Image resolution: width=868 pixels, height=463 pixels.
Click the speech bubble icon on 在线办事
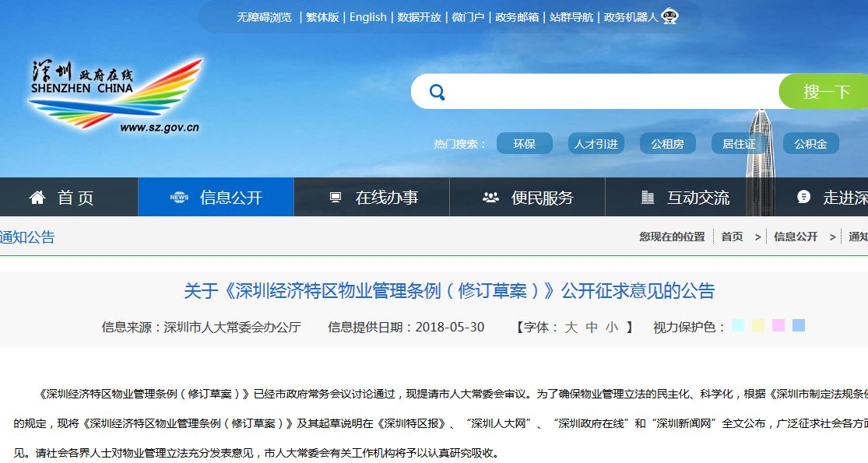(x=336, y=197)
